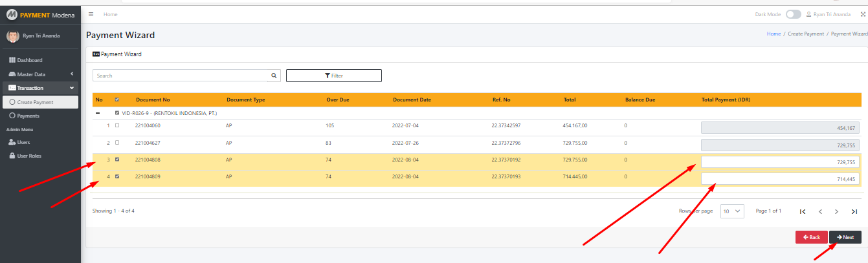The width and height of the screenshot is (868, 263).
Task: Check the box for document 221004060
Action: [117, 125]
